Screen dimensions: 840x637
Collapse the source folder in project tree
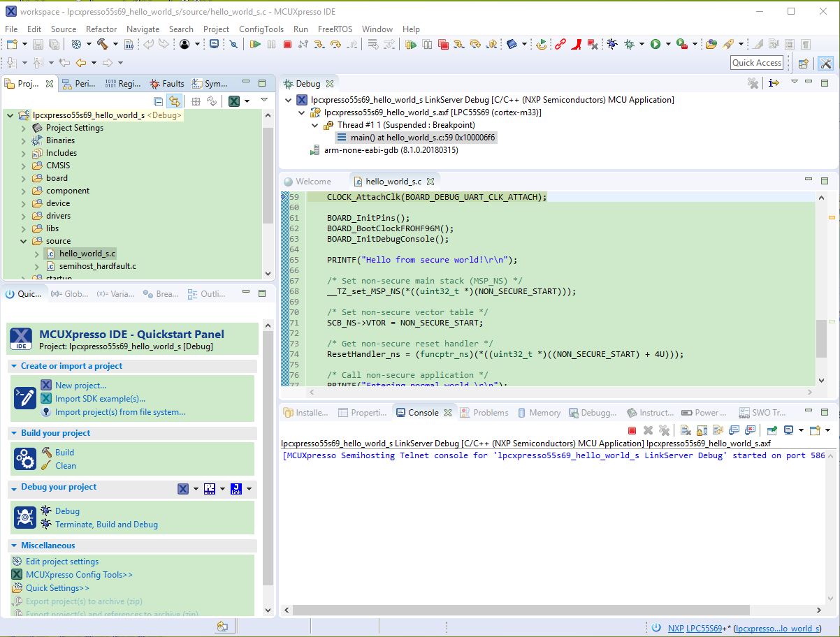point(24,241)
